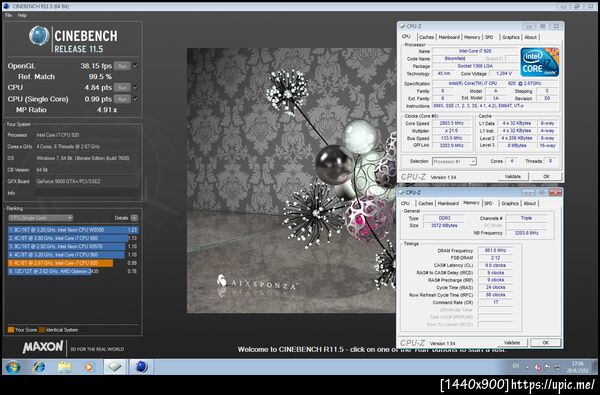Click the AIXSPONZA rendered scene image
This screenshot has height=395, width=600.
click(292, 180)
